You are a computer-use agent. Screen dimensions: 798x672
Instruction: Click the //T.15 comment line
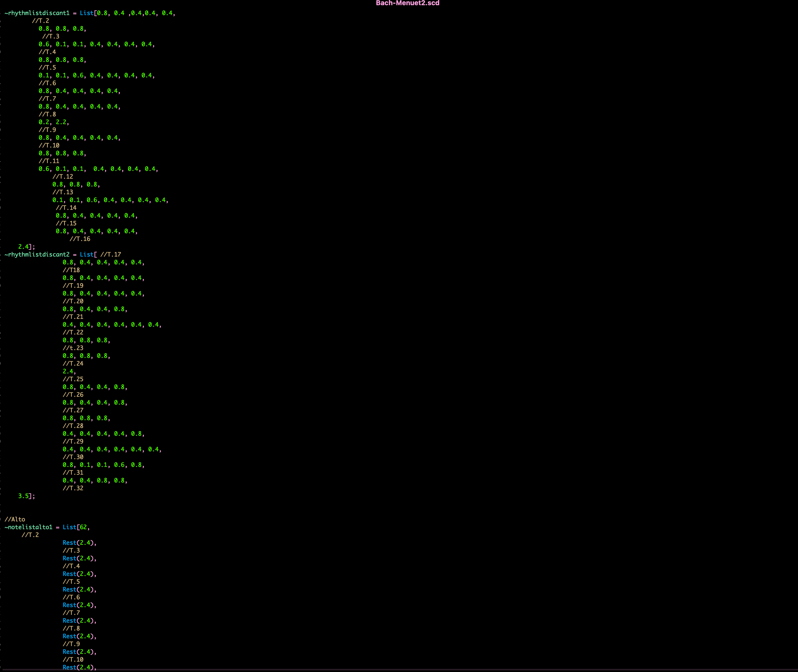[x=66, y=224]
